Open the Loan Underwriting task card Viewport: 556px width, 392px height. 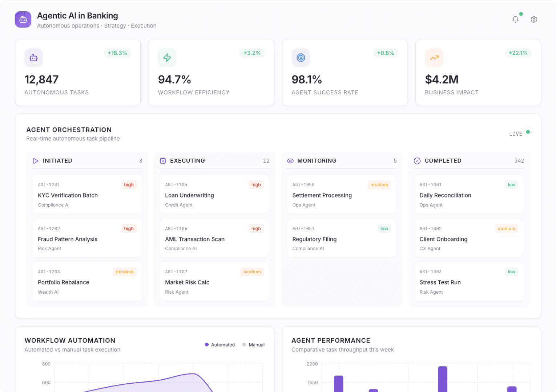[x=214, y=195]
